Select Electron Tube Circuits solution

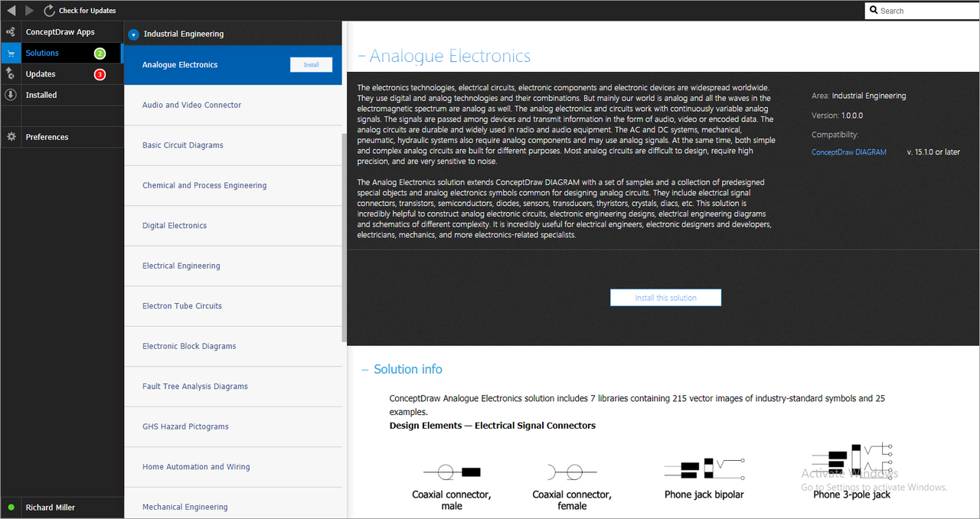click(x=233, y=306)
